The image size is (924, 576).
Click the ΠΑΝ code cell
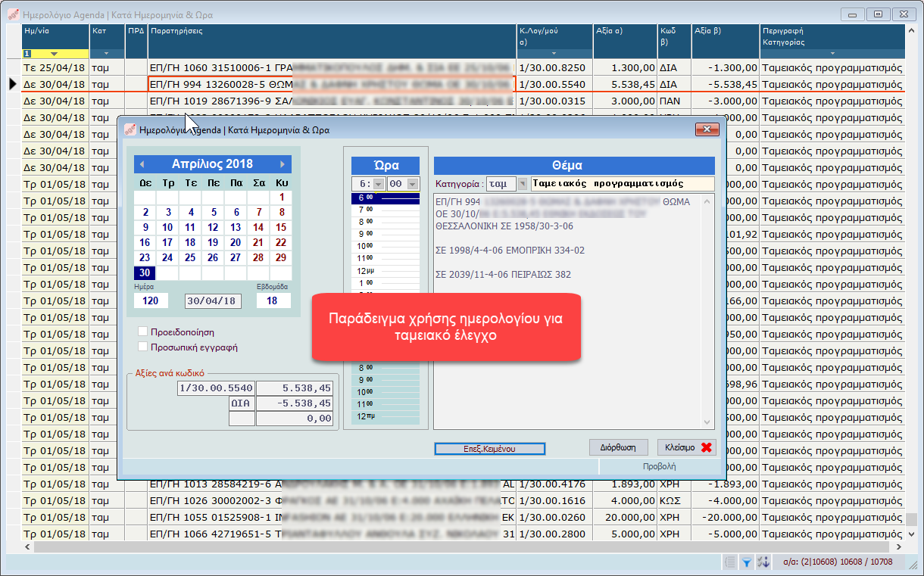(x=673, y=101)
